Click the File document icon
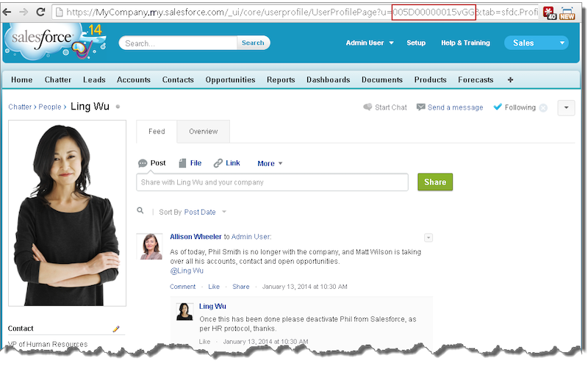The height and width of the screenshot is (369, 588). pos(182,163)
